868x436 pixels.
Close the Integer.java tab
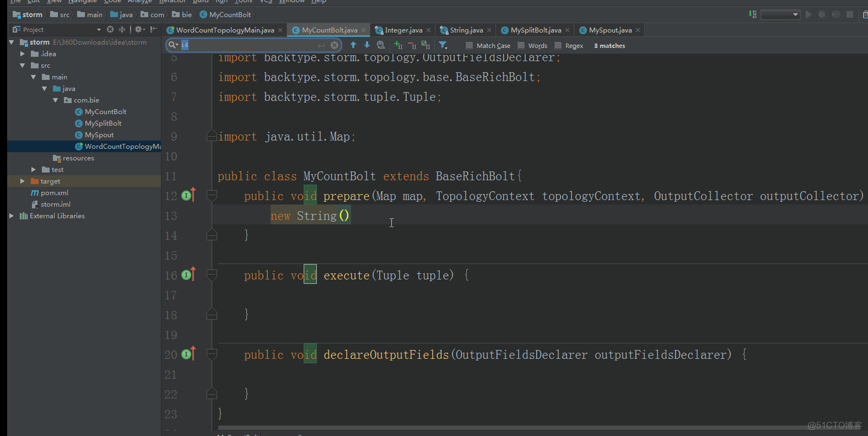(429, 30)
